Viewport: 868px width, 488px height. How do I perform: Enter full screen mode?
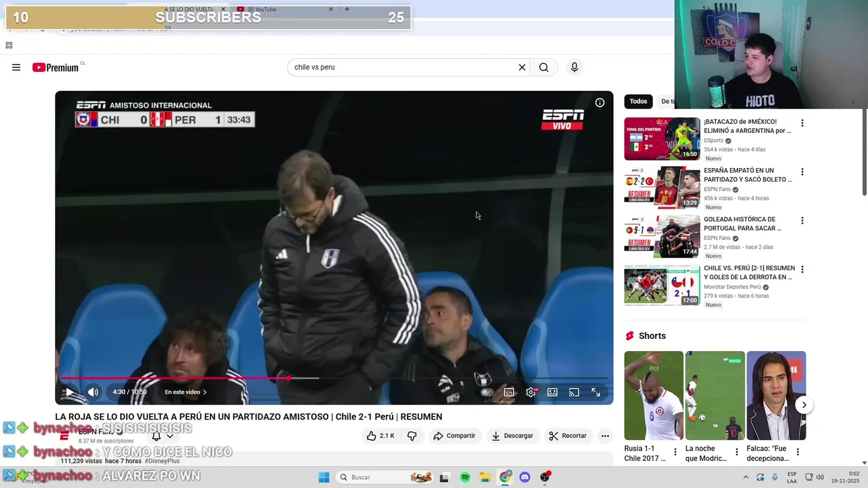click(596, 392)
